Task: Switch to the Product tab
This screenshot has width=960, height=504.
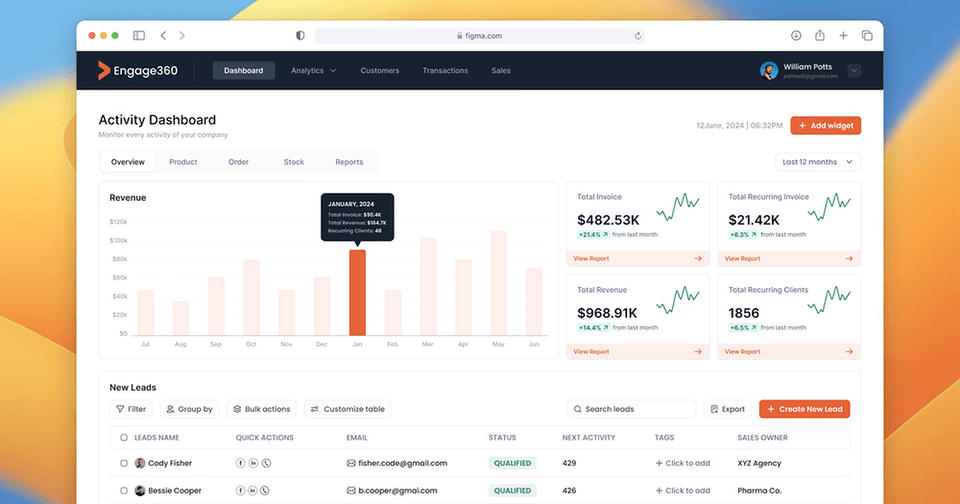Action: (183, 162)
